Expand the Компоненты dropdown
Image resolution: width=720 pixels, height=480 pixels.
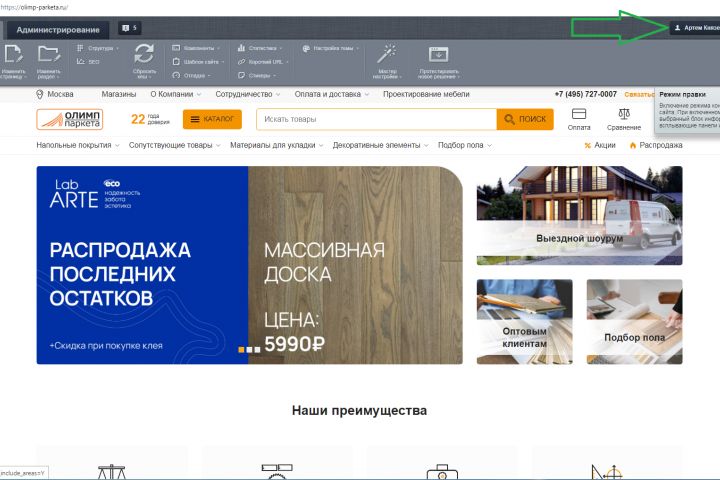pyautogui.click(x=196, y=48)
